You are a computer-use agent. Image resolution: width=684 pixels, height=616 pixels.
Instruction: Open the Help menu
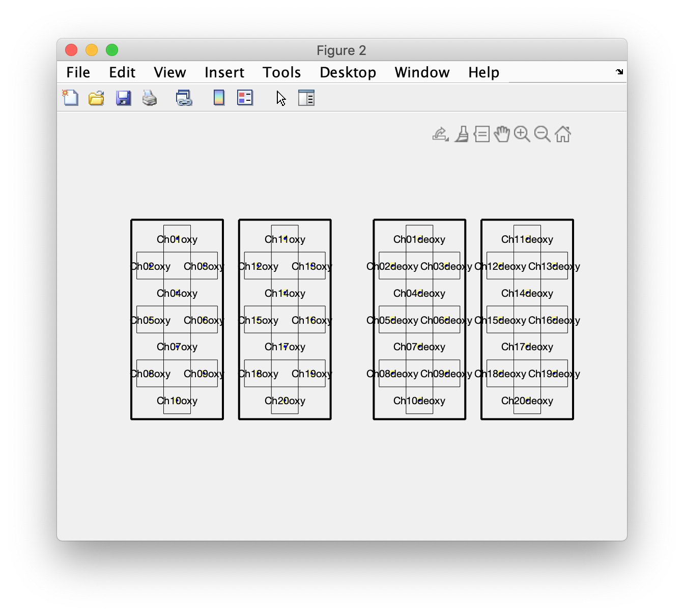click(484, 72)
